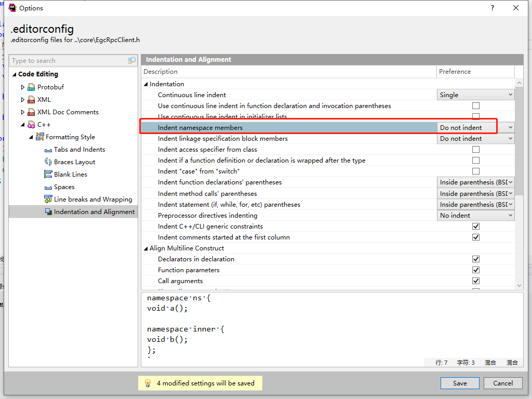Disable Indent comments started at first column
Viewport: 532px width, 399px height.
476,237
